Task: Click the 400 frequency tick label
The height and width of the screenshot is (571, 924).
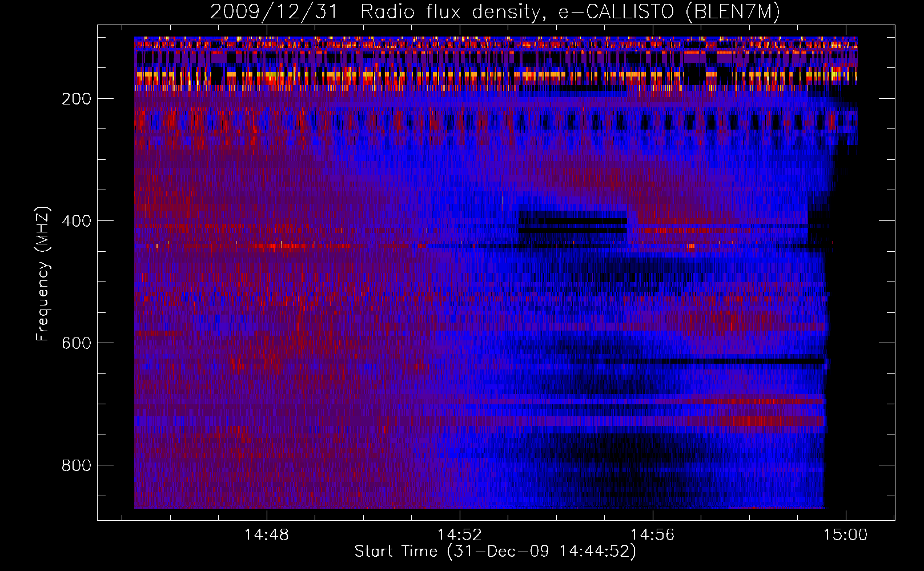Action: click(77, 221)
